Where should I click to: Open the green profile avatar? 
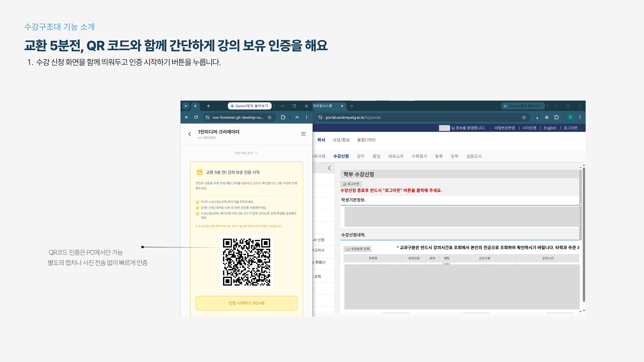pyautogui.click(x=570, y=117)
